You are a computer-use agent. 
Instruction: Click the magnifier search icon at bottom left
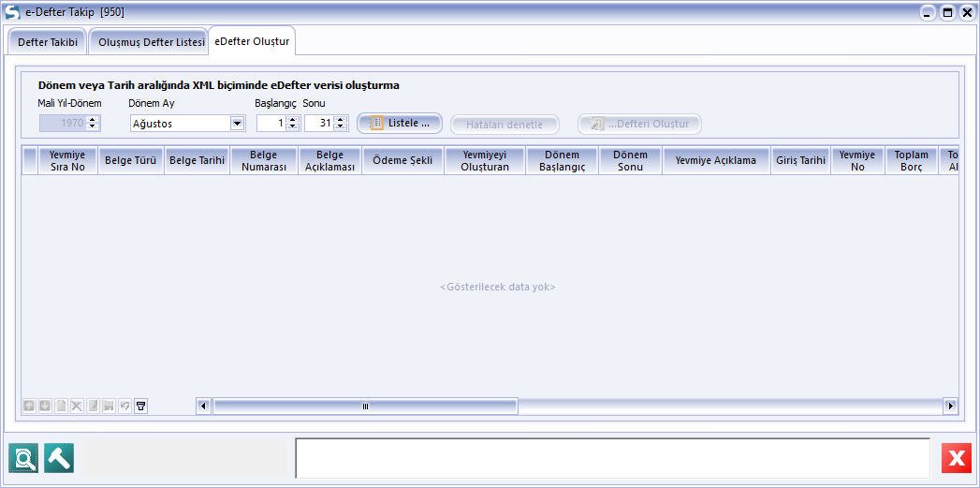click(x=23, y=458)
